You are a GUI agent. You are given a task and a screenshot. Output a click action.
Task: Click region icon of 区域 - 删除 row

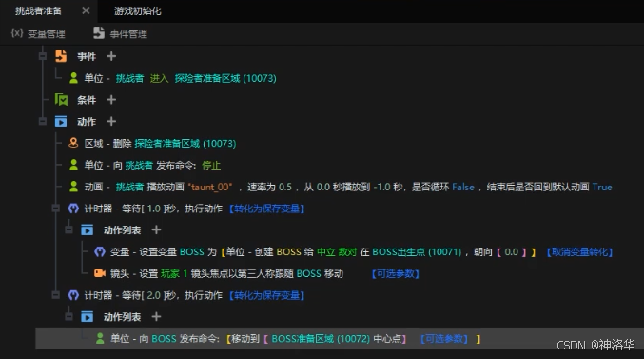click(x=73, y=143)
